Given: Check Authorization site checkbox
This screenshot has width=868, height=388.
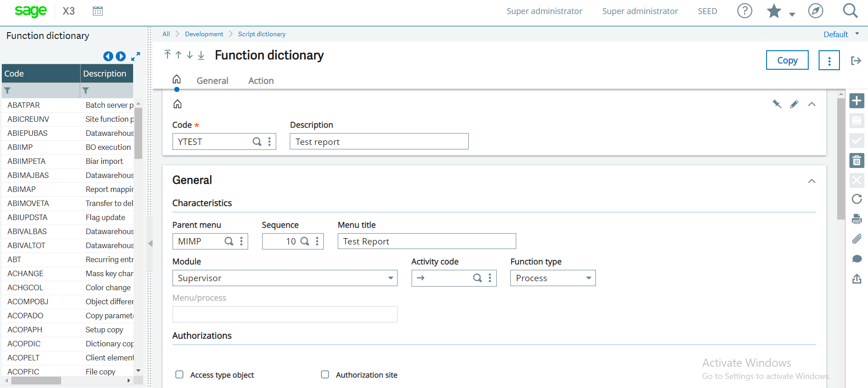Looking at the screenshot, I should pyautogui.click(x=325, y=374).
